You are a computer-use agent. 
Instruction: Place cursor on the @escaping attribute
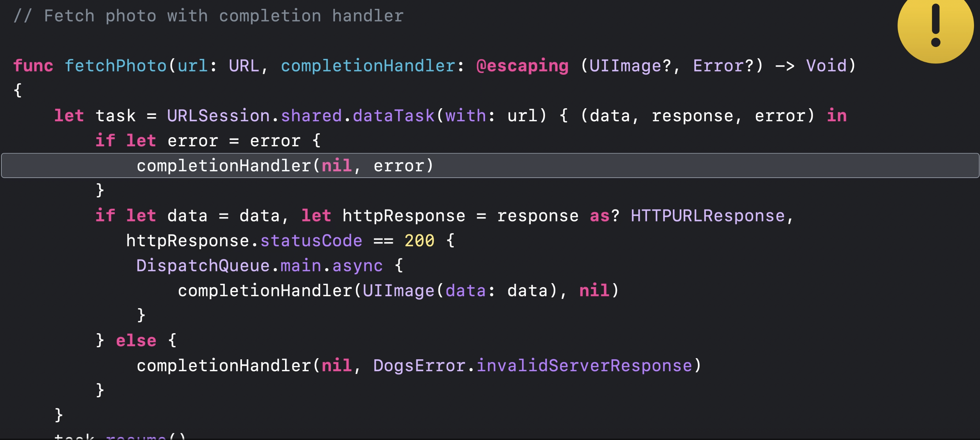522,66
